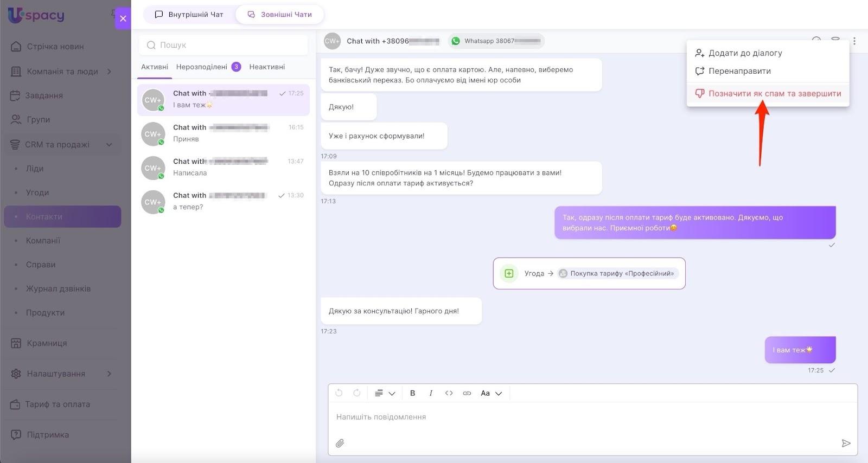868x463 pixels.
Task: Open the Покупка тарифу «Професійний» deal chip
Action: point(617,273)
